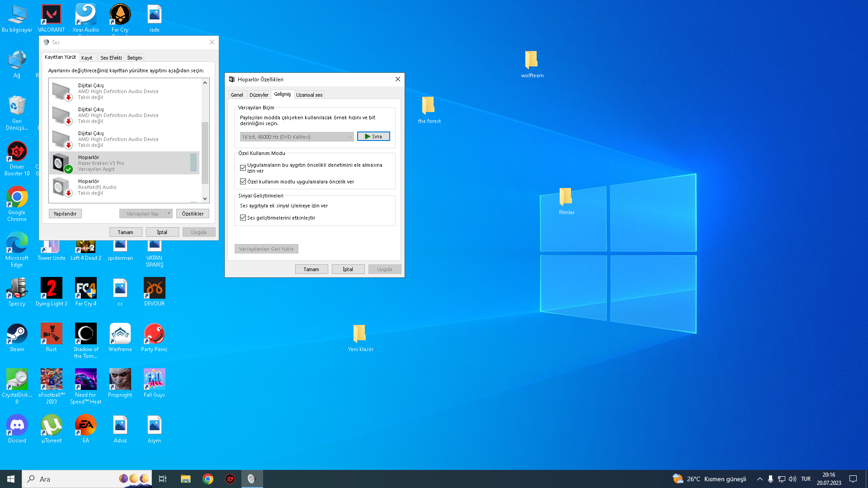
Task: Launch Party Panic from the desktop
Action: [x=154, y=338]
